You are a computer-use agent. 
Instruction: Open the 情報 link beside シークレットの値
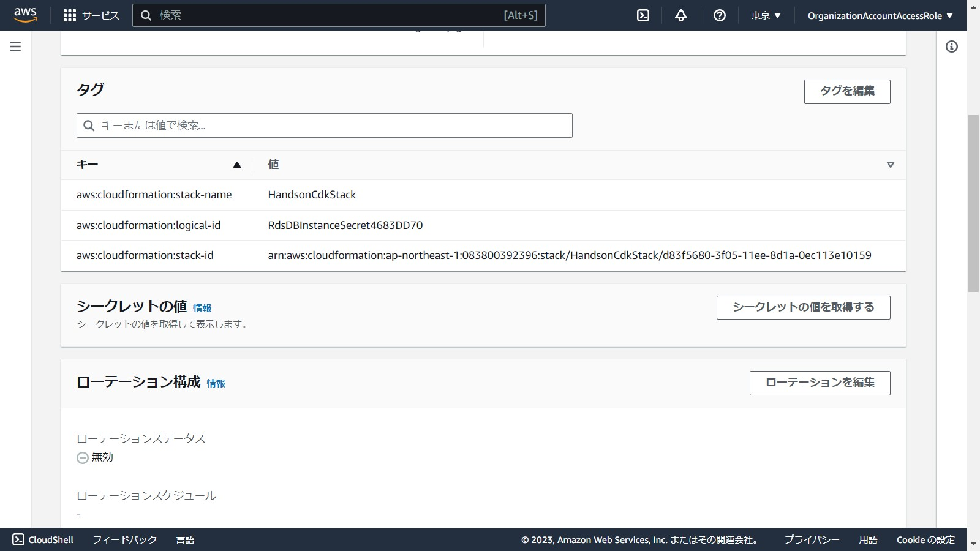[202, 308]
